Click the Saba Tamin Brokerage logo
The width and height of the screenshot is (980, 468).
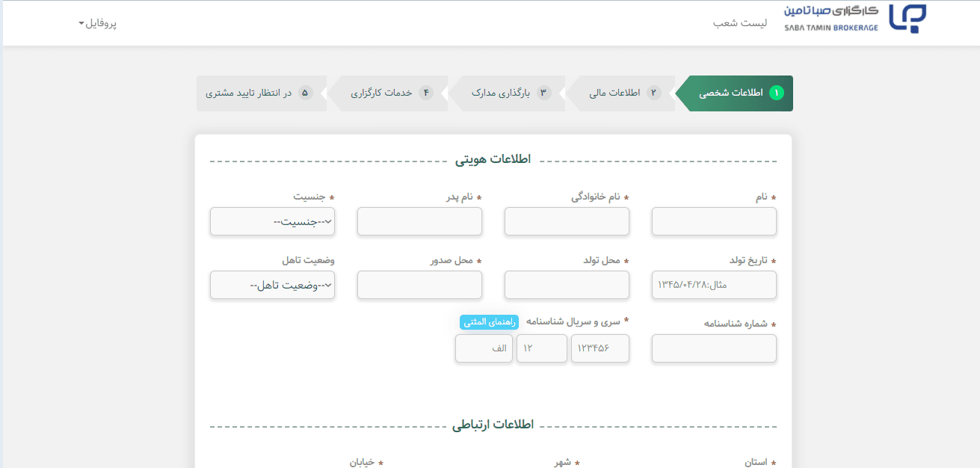pos(855,18)
